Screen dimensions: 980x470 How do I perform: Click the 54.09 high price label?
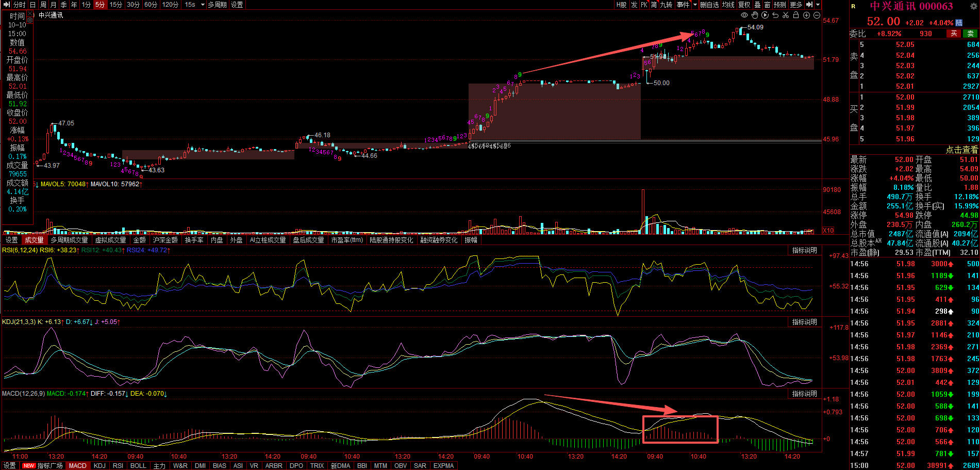coord(755,27)
